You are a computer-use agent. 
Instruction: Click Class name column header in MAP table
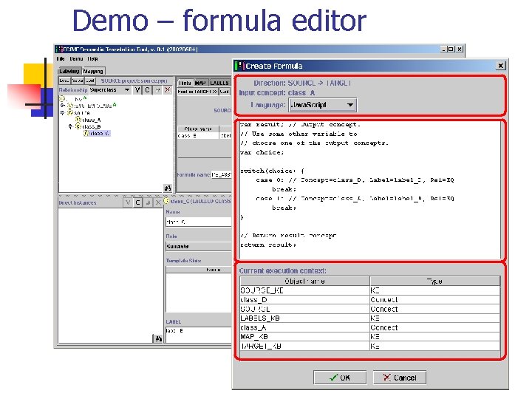(198, 129)
